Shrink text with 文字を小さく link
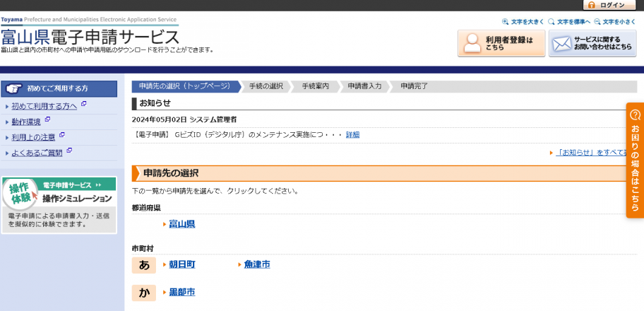Viewport: 644px width, 311px height. tap(619, 22)
